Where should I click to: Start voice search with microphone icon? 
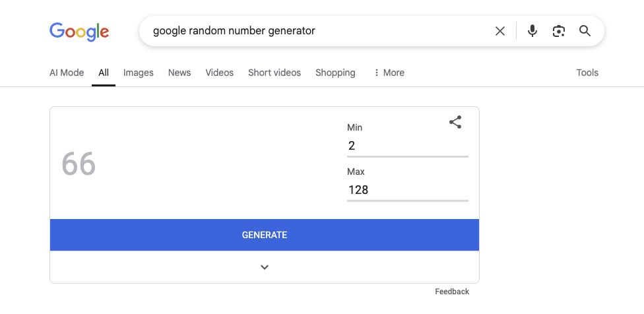click(x=532, y=31)
